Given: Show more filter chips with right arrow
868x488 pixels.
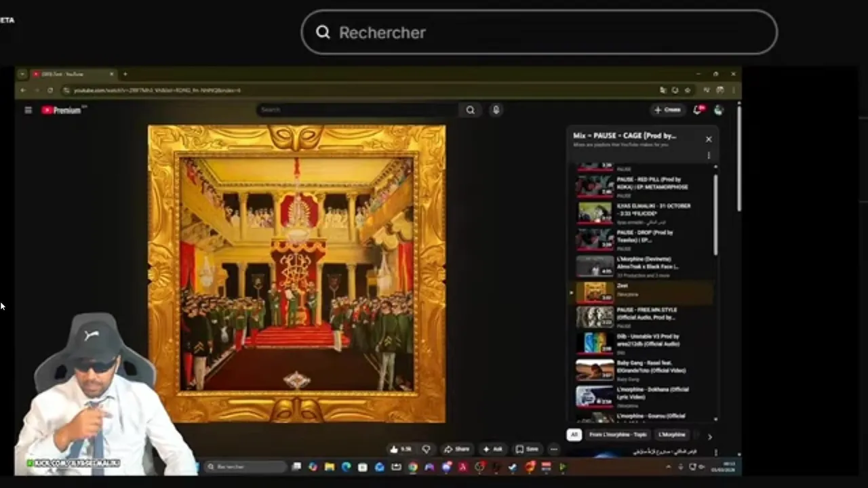Looking at the screenshot, I should [x=709, y=436].
